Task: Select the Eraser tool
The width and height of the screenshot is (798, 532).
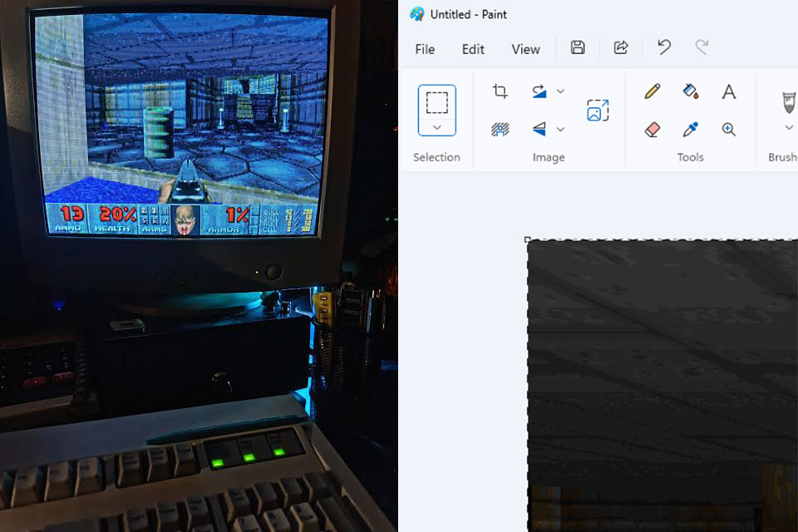Action: coord(652,130)
